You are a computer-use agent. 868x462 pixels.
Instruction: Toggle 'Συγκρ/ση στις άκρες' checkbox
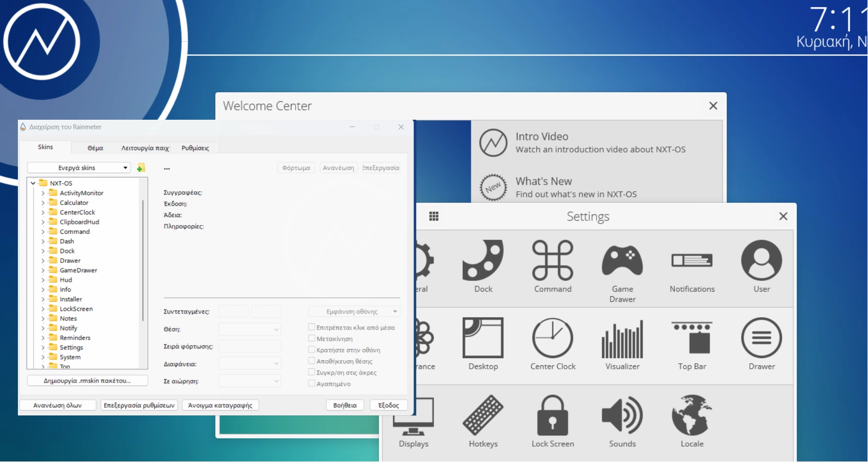pyautogui.click(x=311, y=372)
